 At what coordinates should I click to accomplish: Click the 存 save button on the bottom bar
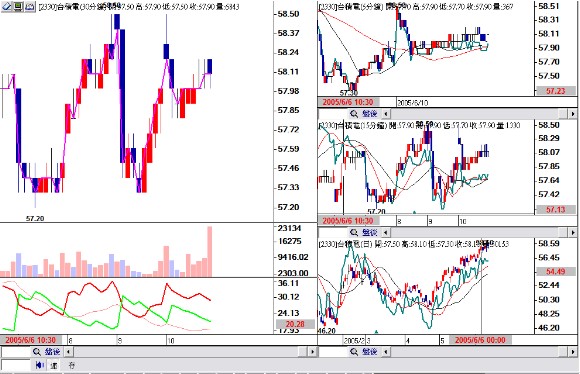[72, 365]
